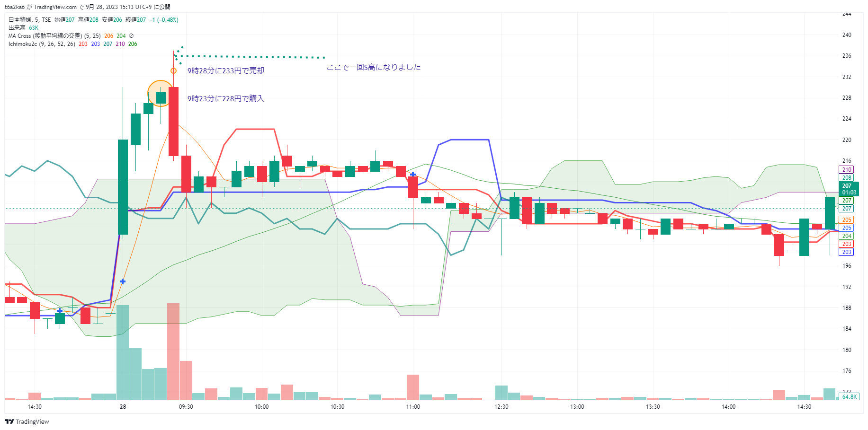Screen dimensions: 868x430
Task: Click the slashed-circle icon beside MA Cross values
Action: [131, 36]
